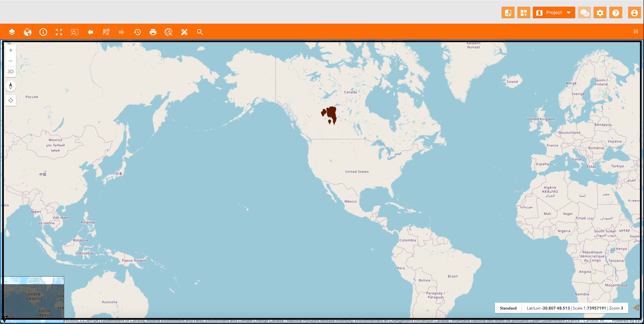This screenshot has width=644, height=324.
Task: Click the United States map label
Action: [x=357, y=171]
